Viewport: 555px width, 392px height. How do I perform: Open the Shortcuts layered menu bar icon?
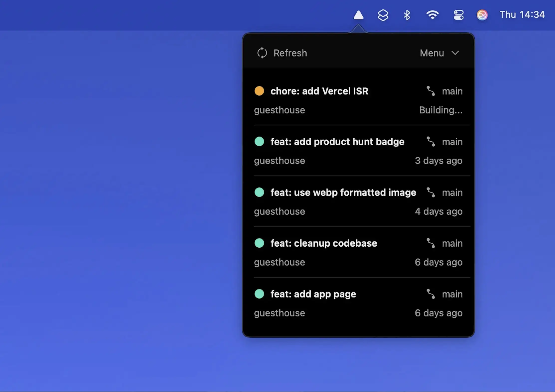point(383,15)
